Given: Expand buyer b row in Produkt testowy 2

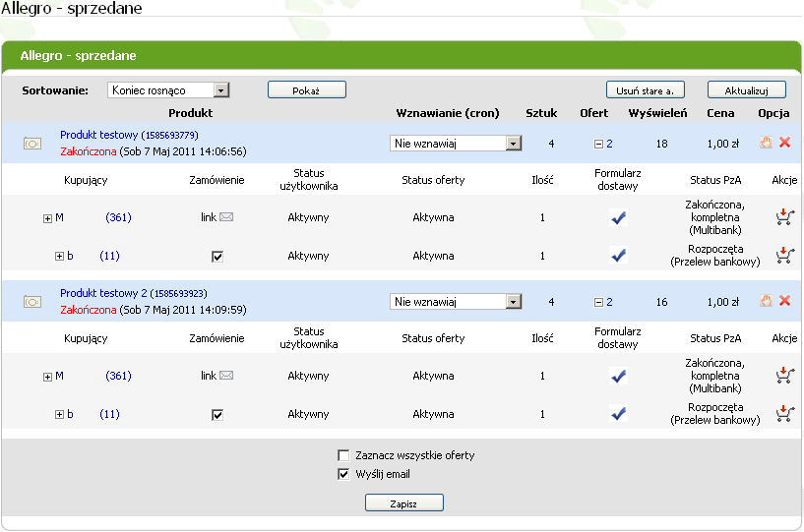Looking at the screenshot, I should 59,415.
